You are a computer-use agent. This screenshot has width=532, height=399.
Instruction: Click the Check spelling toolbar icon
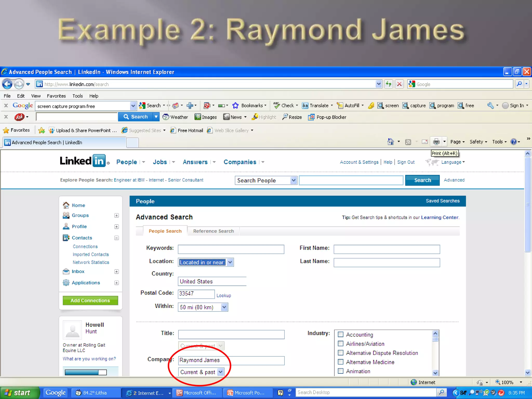277,105
